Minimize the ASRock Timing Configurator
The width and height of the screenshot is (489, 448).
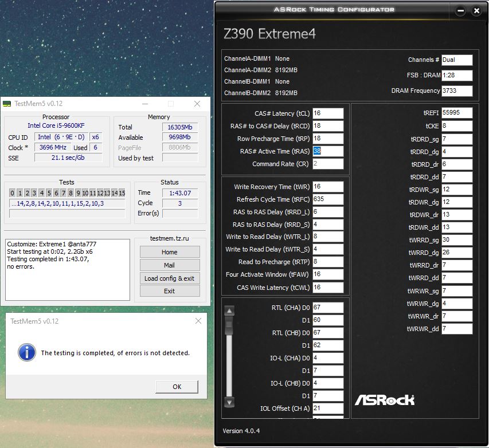[x=460, y=11]
